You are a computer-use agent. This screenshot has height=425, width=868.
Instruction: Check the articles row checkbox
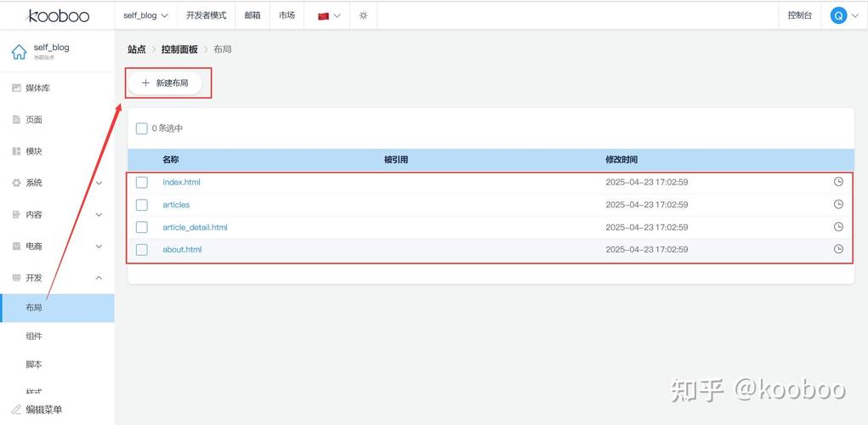[x=142, y=205]
